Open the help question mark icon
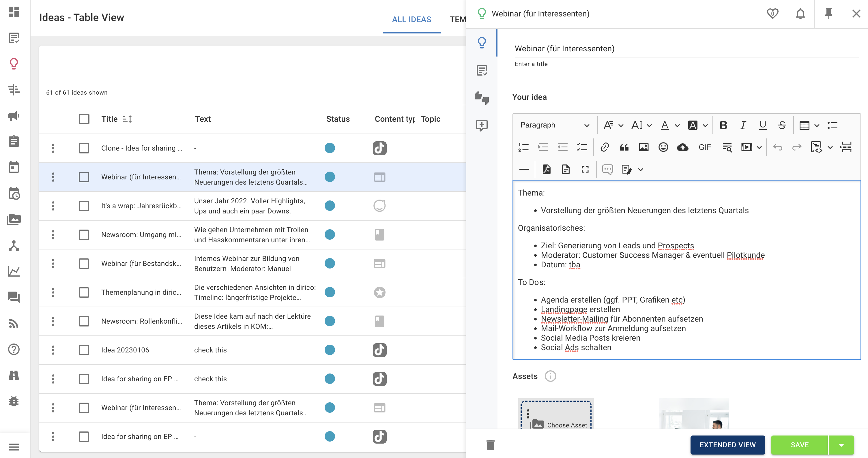Screen dimensions: 868x458 [x=14, y=349]
